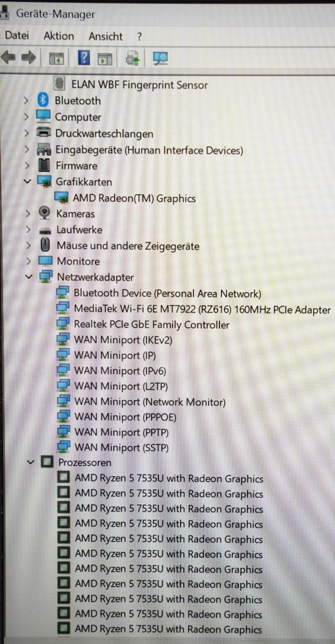
Task: Click the Eingabegeräte category icon
Action: click(44, 149)
